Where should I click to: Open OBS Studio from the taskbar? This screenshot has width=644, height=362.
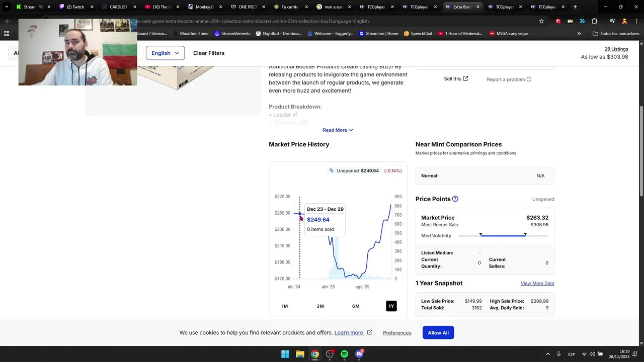click(330, 354)
